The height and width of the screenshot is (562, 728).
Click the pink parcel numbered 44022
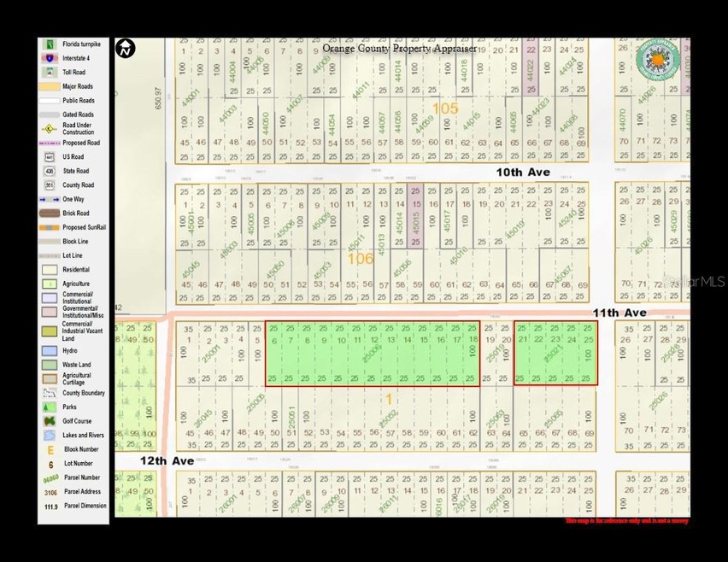coord(531,67)
